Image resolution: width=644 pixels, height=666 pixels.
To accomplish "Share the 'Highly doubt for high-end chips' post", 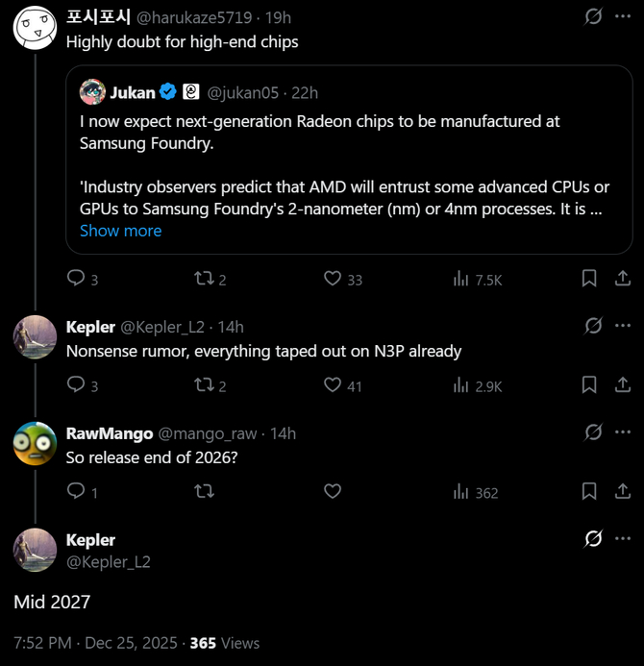I will 621,279.
